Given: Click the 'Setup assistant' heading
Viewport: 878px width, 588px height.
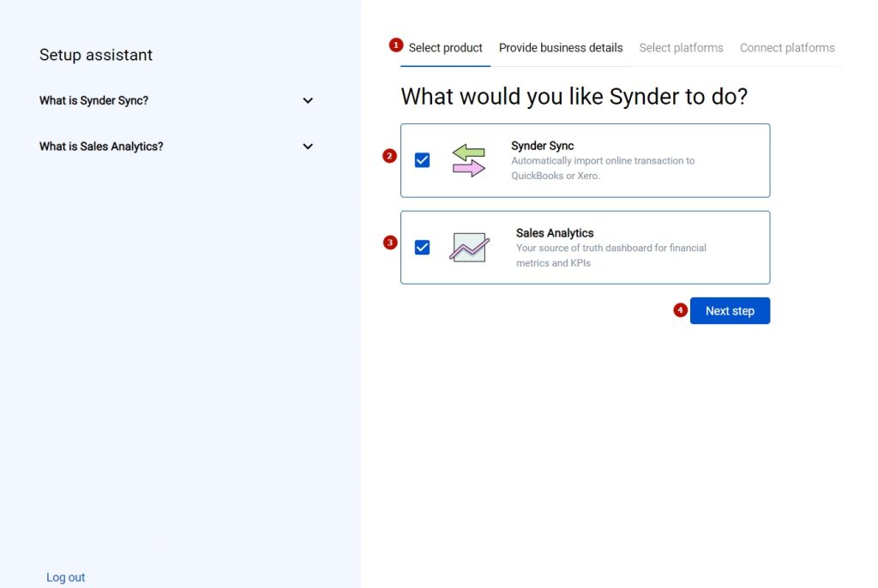Looking at the screenshot, I should coord(96,55).
